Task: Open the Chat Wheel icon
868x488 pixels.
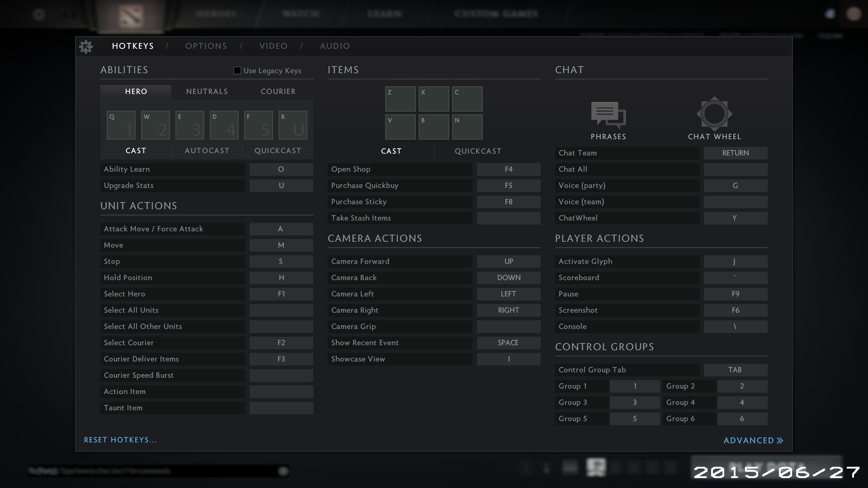Action: (714, 113)
